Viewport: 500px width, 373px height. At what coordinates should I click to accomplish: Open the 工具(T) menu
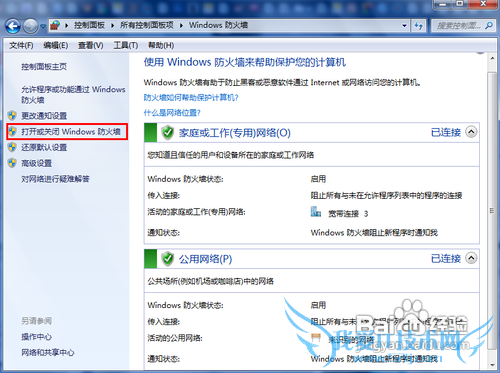click(x=126, y=45)
